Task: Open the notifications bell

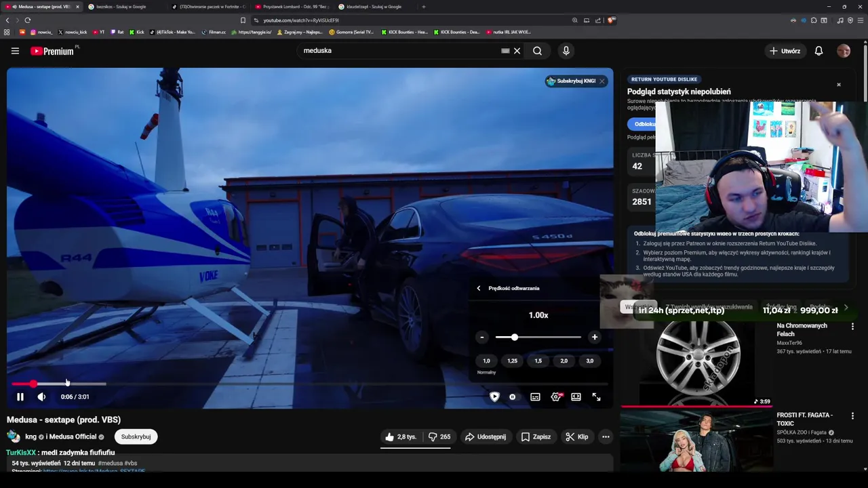Action: (818, 51)
